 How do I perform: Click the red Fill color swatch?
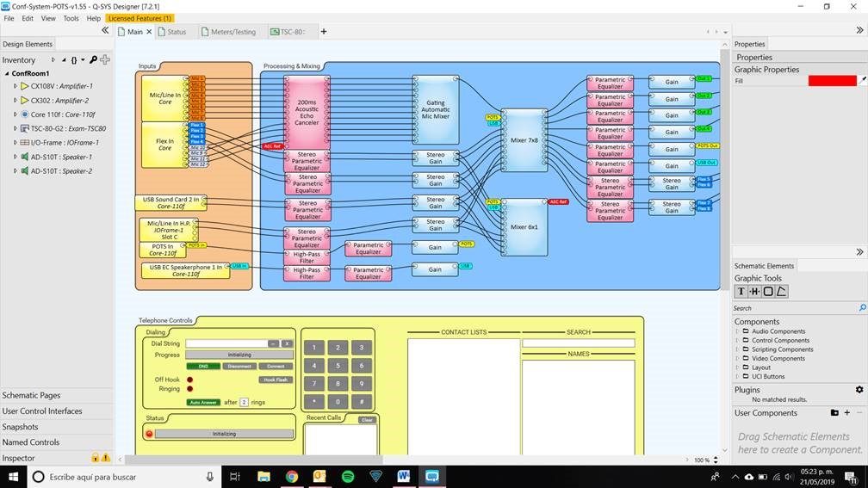pyautogui.click(x=832, y=81)
